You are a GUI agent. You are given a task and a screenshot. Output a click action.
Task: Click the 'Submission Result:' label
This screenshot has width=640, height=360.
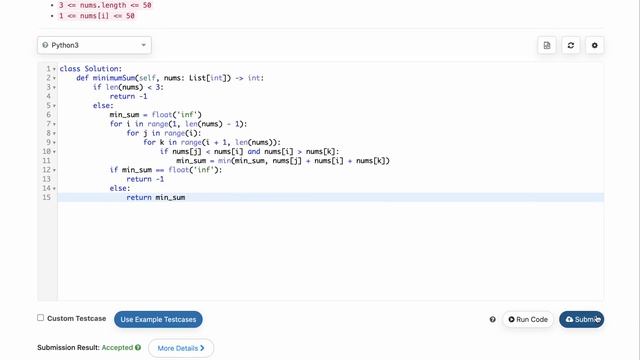69,347
